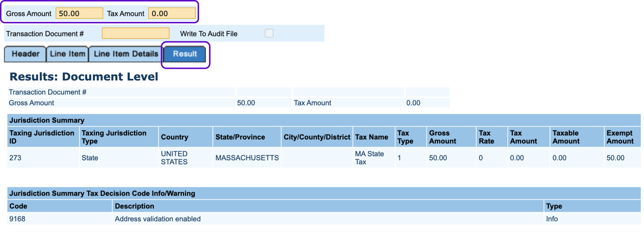
Task: Select jurisdiction ID 273 cell
Action: click(15, 158)
